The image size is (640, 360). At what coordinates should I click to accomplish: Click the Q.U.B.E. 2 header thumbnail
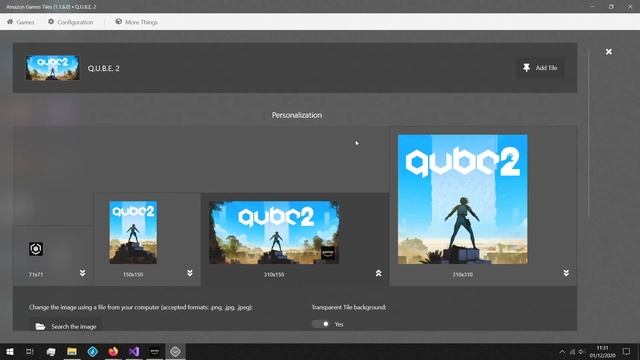coord(53,68)
